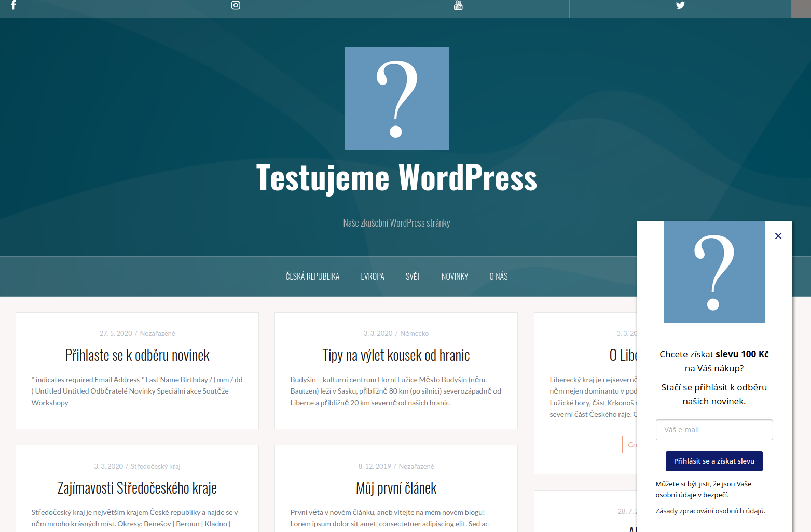Screen dimensions: 811x532
Task: Click popup text Stačí se přihlásit k odběru
Action: [714, 394]
